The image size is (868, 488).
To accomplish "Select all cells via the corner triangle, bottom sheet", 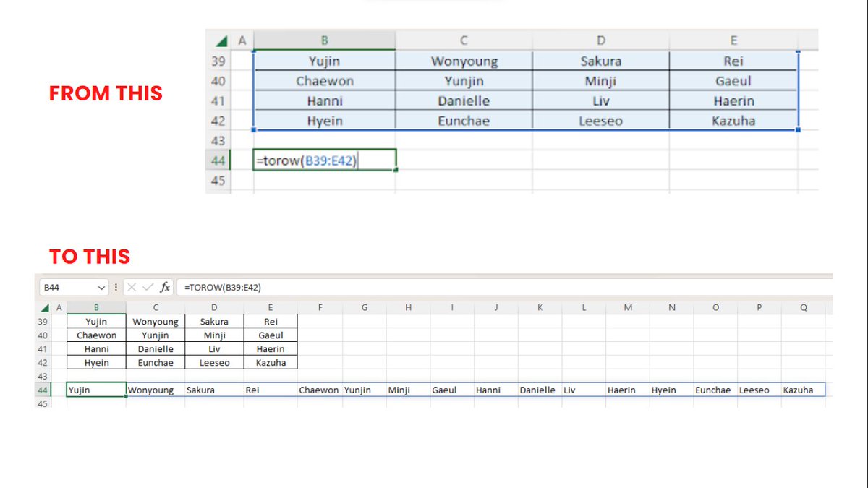I will point(45,307).
